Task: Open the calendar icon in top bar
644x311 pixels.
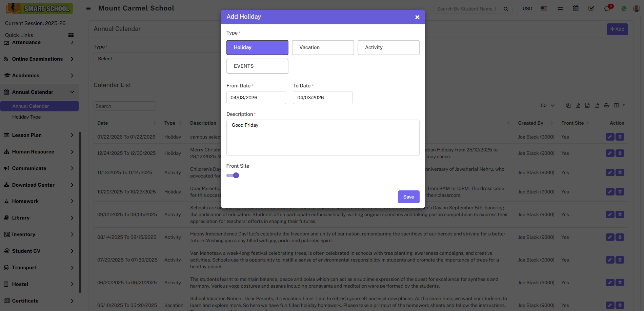Action: [576, 8]
